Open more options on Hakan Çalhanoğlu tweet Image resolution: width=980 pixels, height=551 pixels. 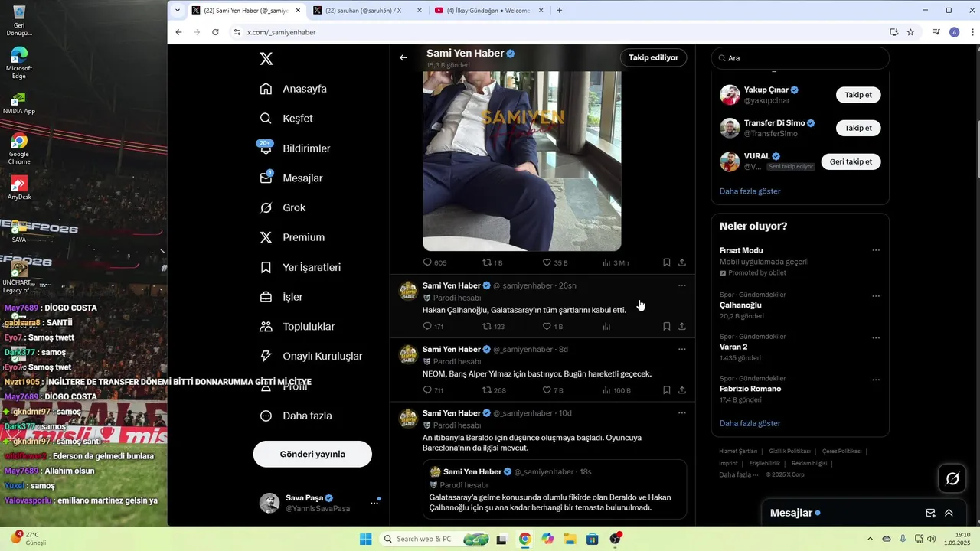click(682, 285)
